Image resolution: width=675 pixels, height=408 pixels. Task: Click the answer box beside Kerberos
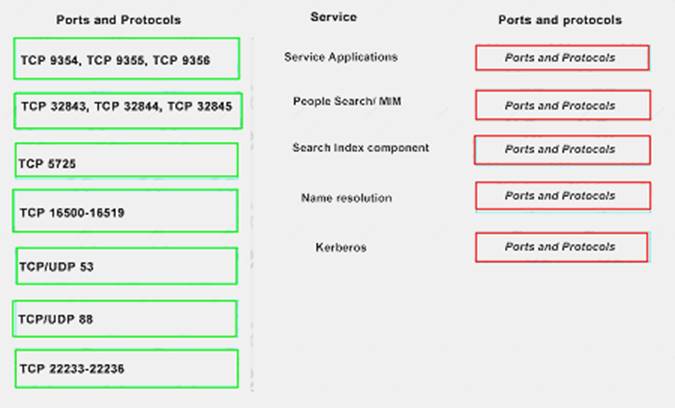561,247
